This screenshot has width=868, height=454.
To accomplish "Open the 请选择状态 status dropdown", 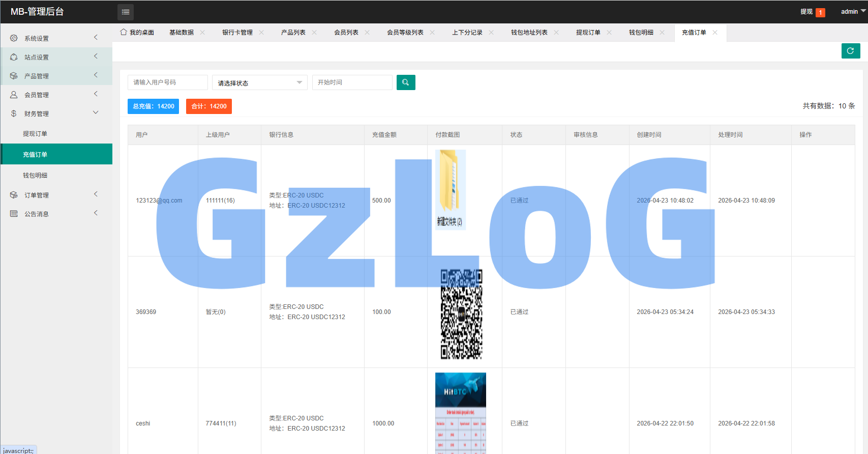I will click(259, 82).
